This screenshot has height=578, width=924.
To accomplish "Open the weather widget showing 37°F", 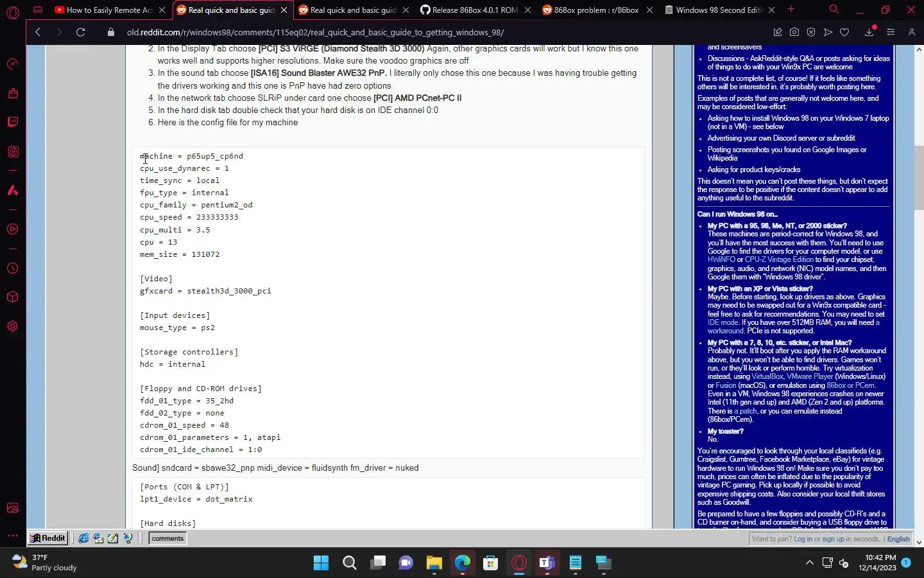I will coord(45,563).
